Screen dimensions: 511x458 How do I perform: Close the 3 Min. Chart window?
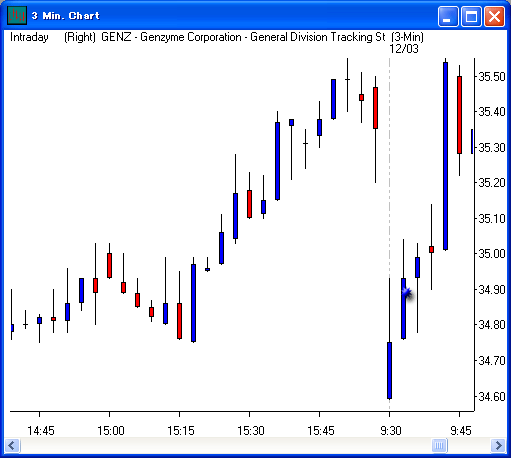coord(494,16)
